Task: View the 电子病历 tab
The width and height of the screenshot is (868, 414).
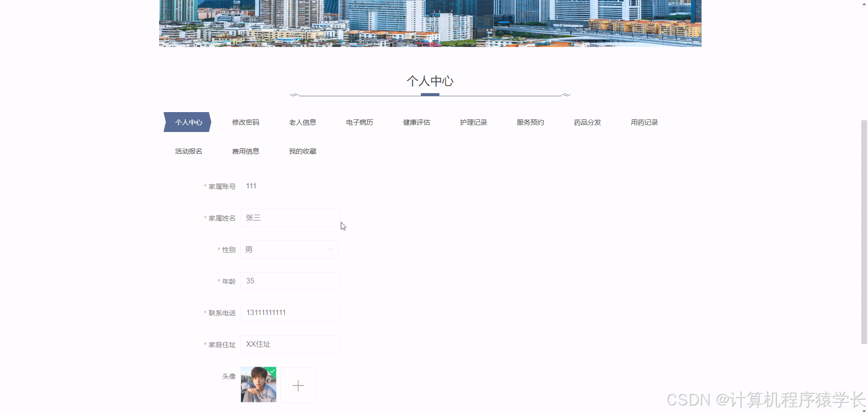Action: pyautogui.click(x=359, y=122)
